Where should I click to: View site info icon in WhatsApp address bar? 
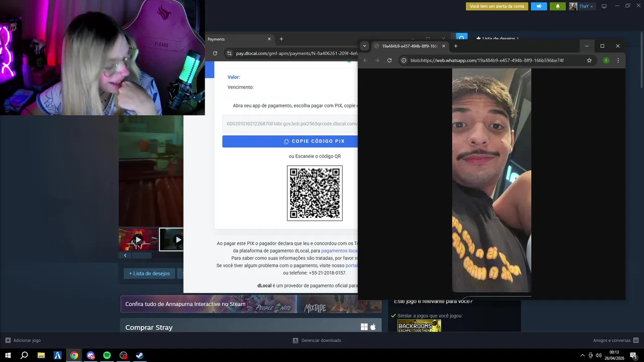pos(404,60)
